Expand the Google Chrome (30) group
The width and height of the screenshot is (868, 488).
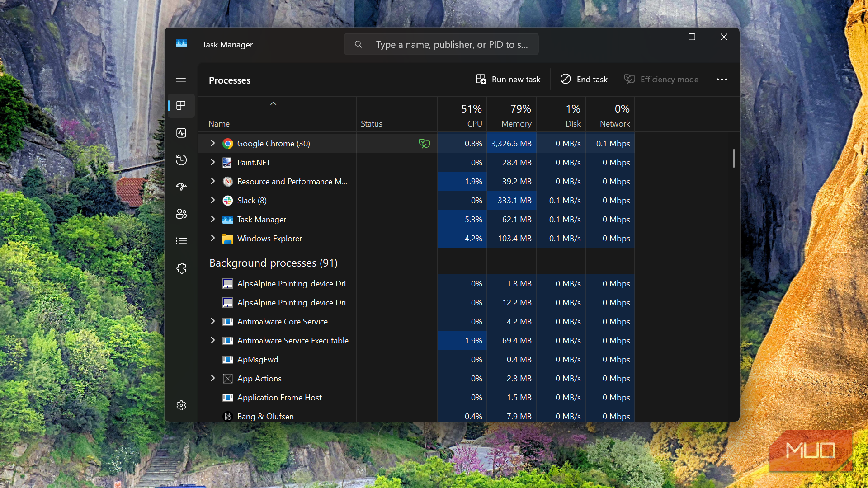[x=212, y=143]
